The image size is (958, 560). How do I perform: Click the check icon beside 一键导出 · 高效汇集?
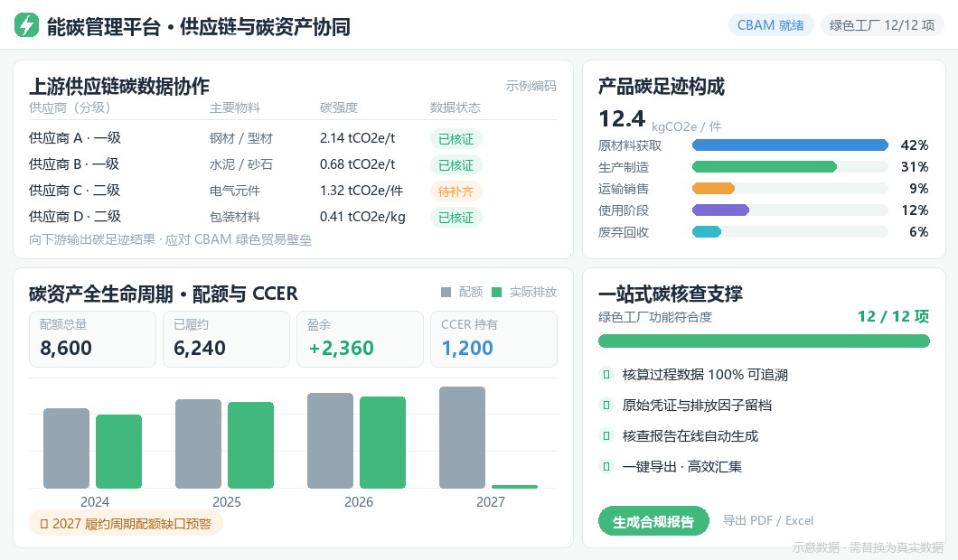click(x=606, y=467)
